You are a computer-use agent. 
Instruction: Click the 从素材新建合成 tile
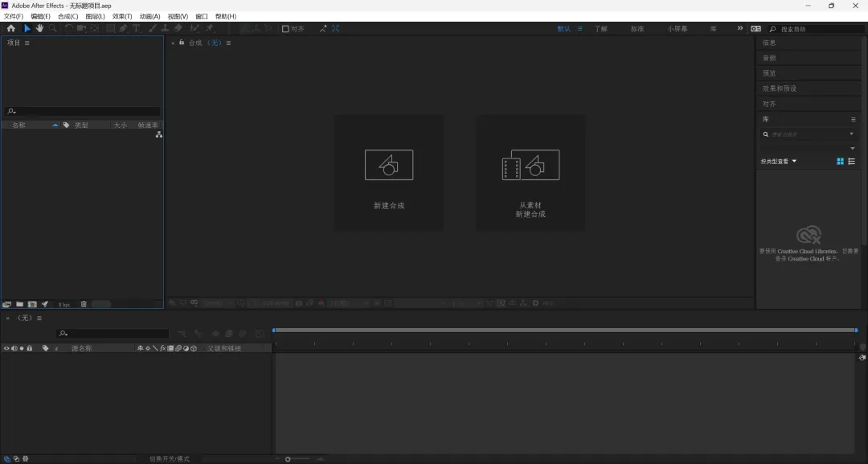[x=531, y=173]
